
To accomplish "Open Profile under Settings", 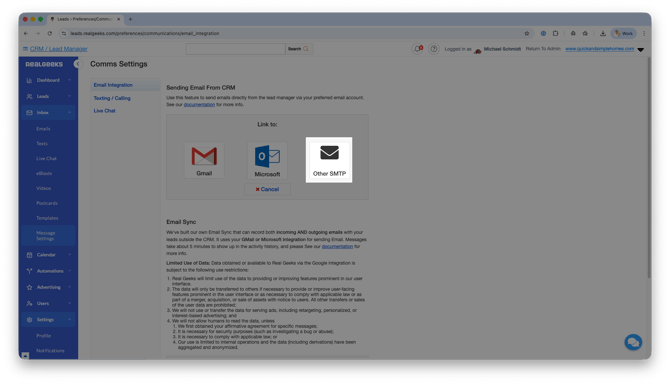I will 44,336.
